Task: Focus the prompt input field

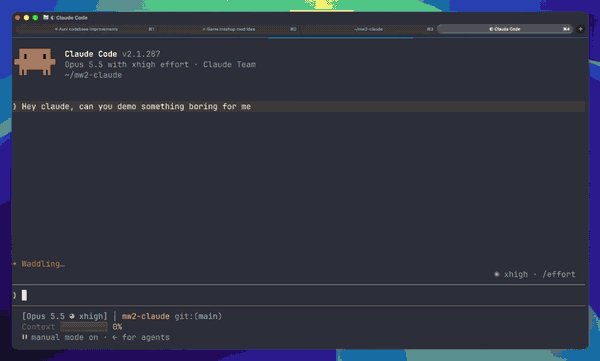Action: point(298,295)
